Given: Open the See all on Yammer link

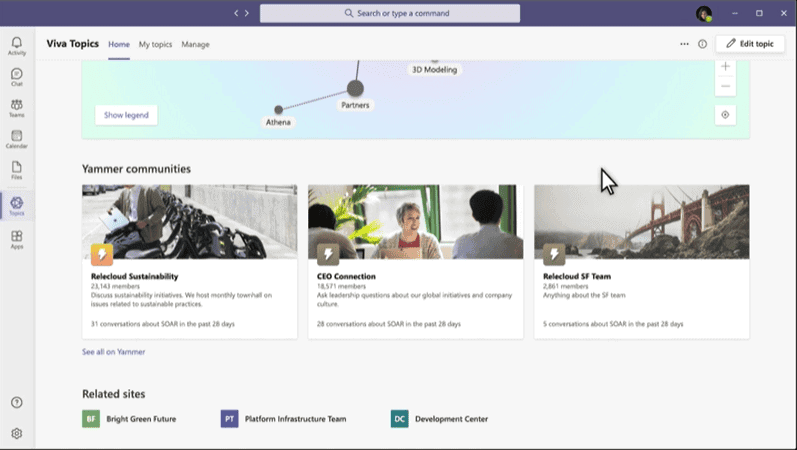Looking at the screenshot, I should [113, 352].
